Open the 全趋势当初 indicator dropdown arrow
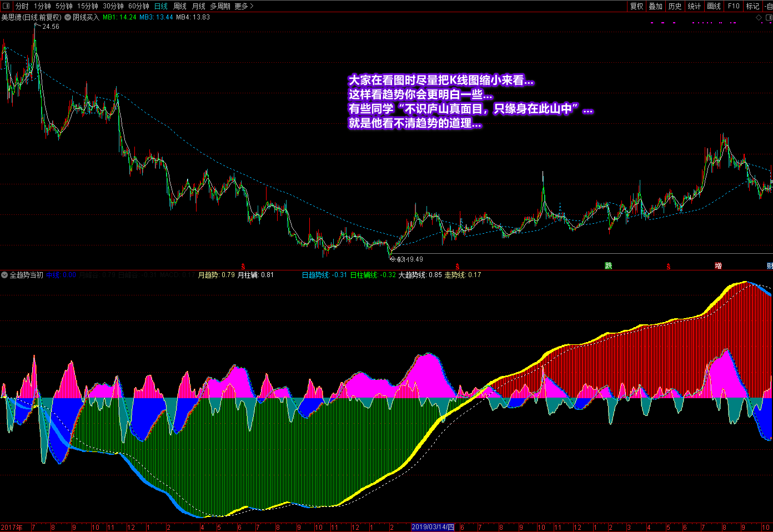Screen dimensions: 773x532 click(4, 275)
